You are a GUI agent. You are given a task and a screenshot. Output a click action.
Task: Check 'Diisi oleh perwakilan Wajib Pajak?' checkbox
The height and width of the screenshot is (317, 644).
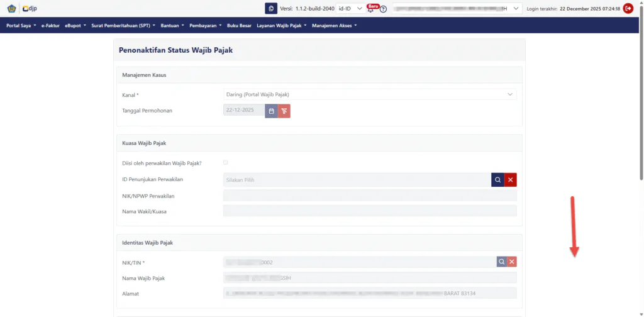click(x=226, y=163)
